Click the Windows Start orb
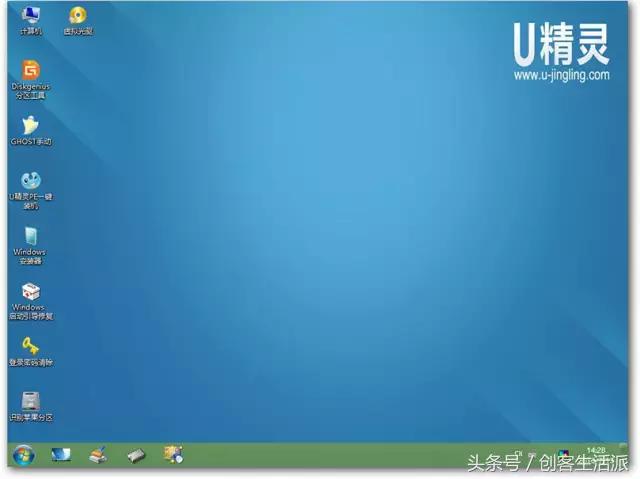The width and height of the screenshot is (640, 479). point(24,455)
